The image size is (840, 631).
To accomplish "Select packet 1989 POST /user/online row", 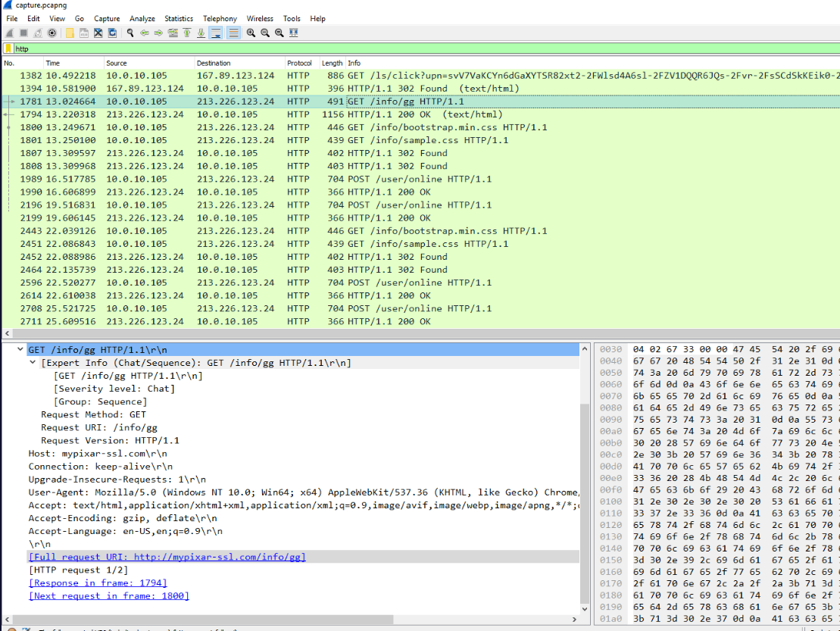I will [420, 179].
